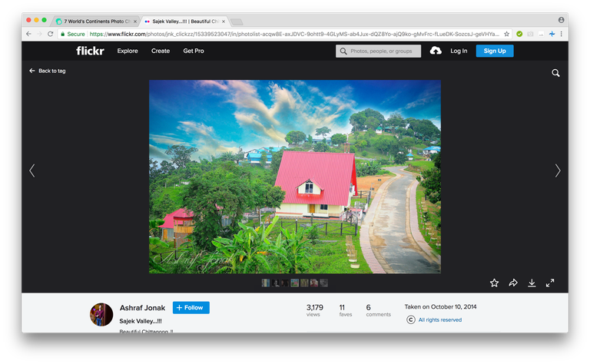
Task: Open All rights reserved license link
Action: click(440, 319)
